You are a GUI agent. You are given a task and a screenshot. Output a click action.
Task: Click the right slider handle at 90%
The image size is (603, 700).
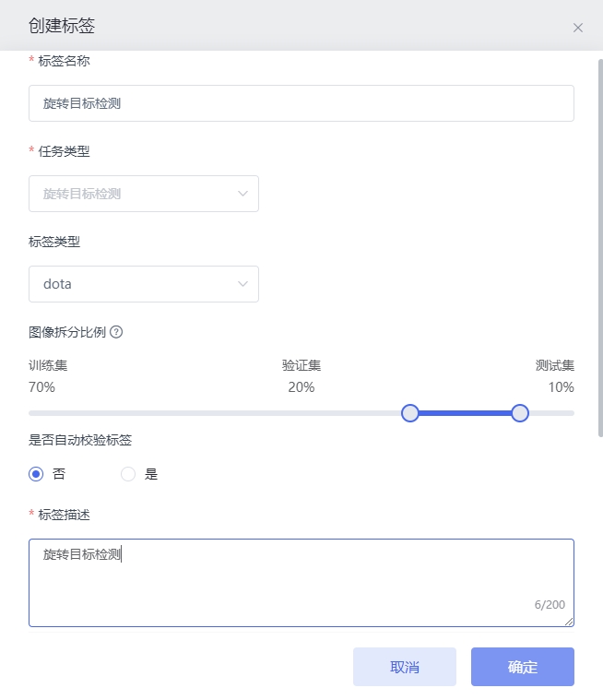[520, 413]
